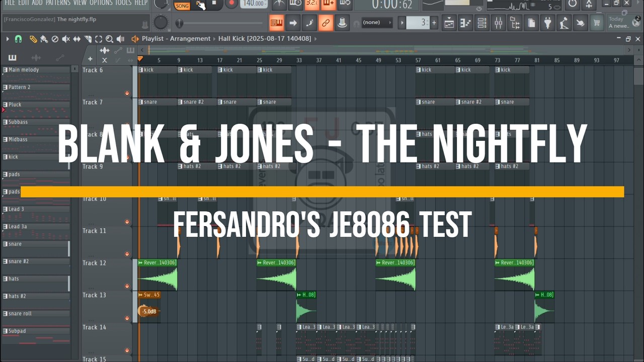Image resolution: width=644 pixels, height=362 pixels.
Task: Open the project files pages icon
Action: click(x=531, y=23)
